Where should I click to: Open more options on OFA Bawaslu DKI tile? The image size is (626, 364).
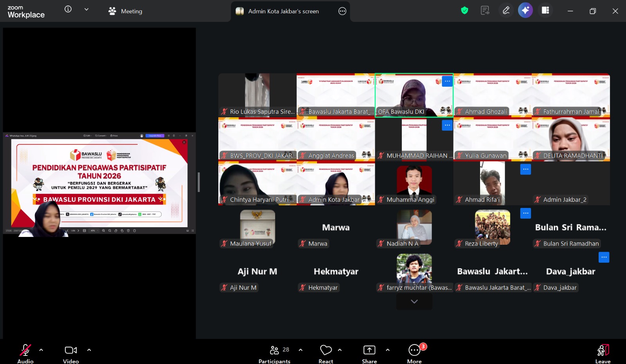tap(447, 81)
